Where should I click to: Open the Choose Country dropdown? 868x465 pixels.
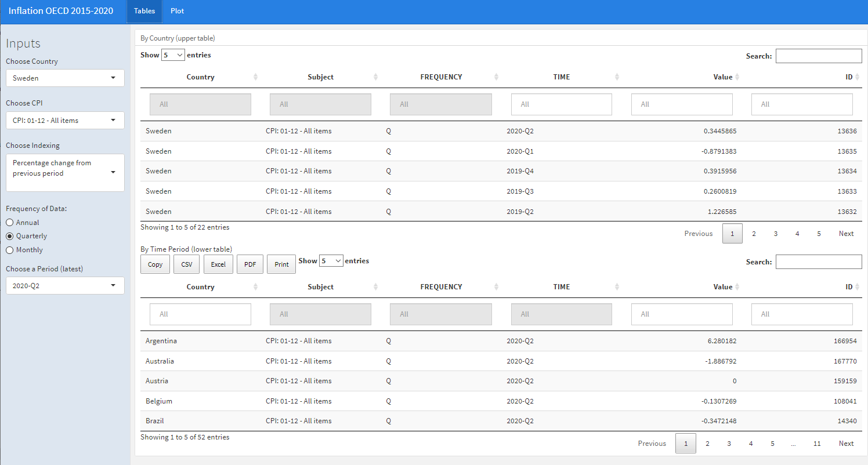point(65,78)
